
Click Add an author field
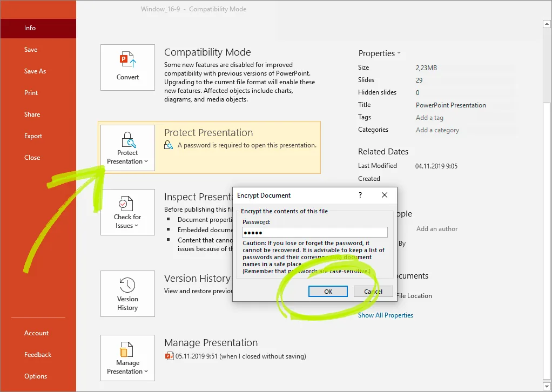(x=437, y=229)
